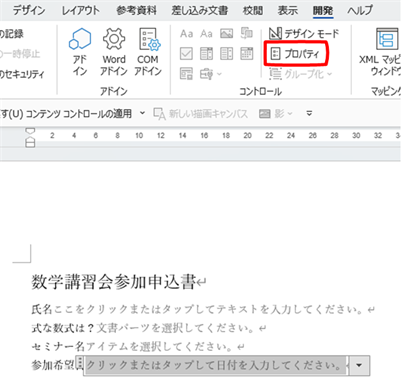Click 氏名 text content control placeholder
The width and height of the screenshot is (404, 388).
point(208,309)
